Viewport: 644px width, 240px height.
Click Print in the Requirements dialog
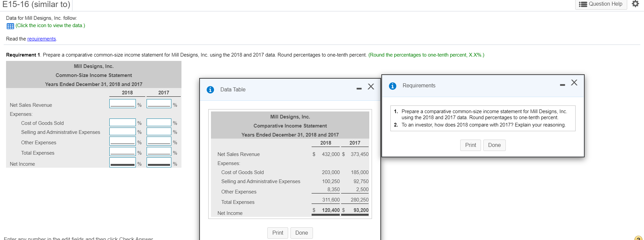click(470, 145)
